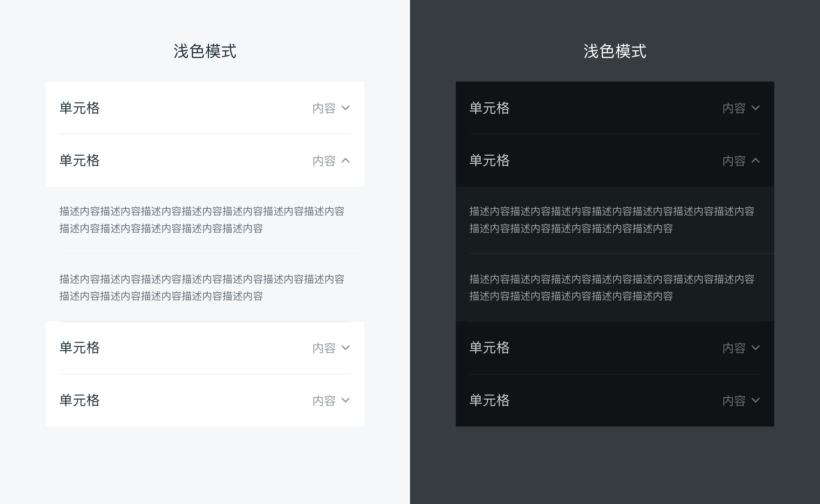Image resolution: width=820 pixels, height=504 pixels.
Task: Click 内容 value of first light cell
Action: (x=324, y=108)
